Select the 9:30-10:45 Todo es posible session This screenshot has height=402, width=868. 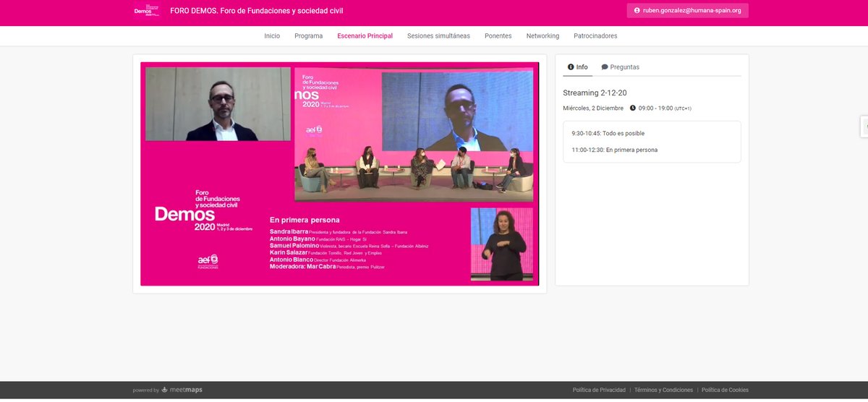(608, 134)
